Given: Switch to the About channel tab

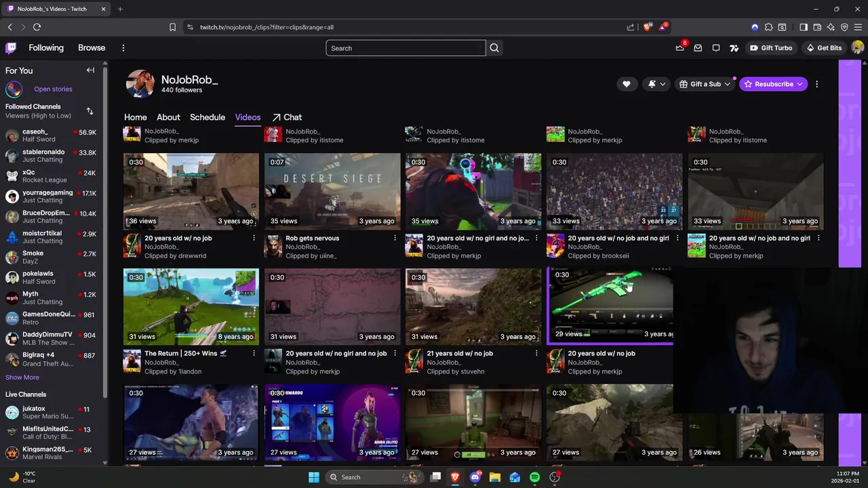Looking at the screenshot, I should point(168,117).
